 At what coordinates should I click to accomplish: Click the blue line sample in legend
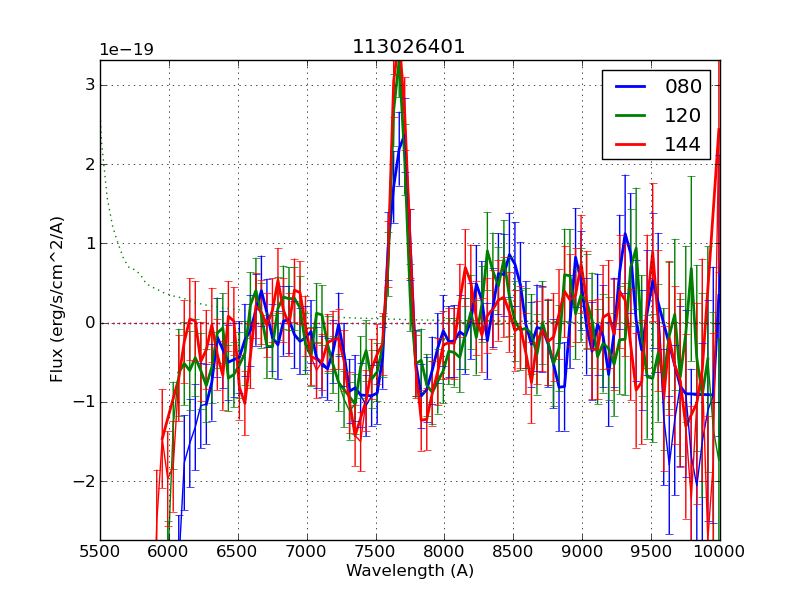coord(630,87)
